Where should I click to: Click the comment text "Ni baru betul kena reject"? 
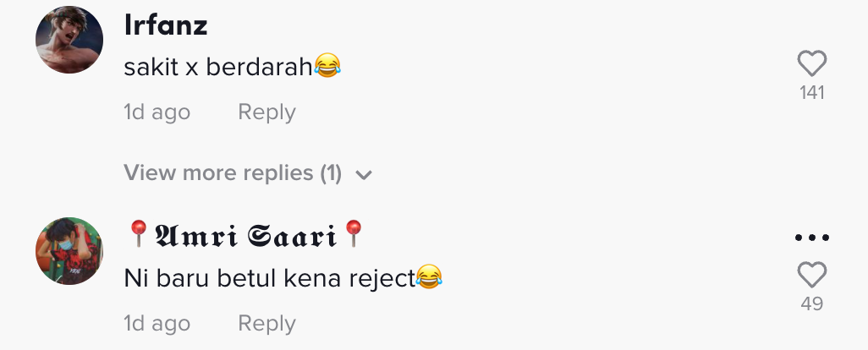(270, 277)
